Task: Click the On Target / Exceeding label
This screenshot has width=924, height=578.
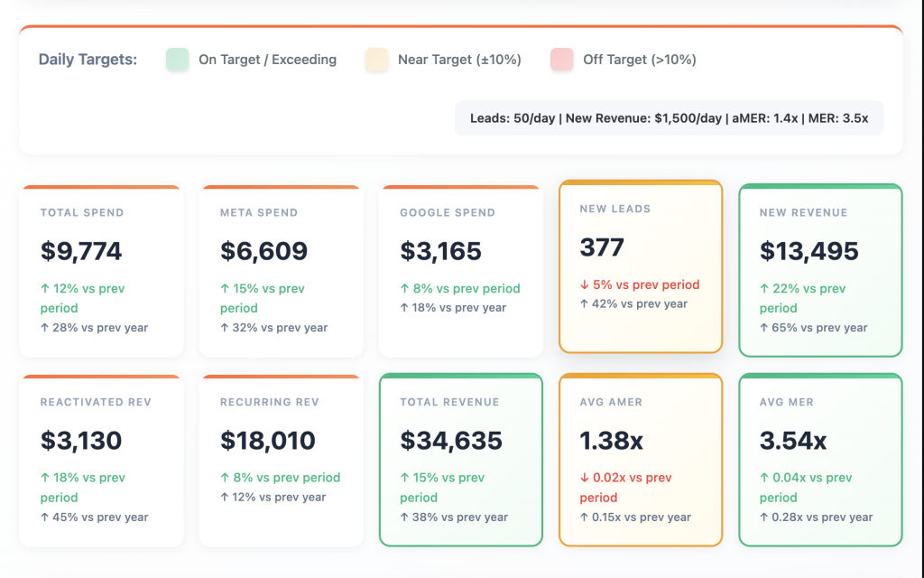Action: (267, 60)
